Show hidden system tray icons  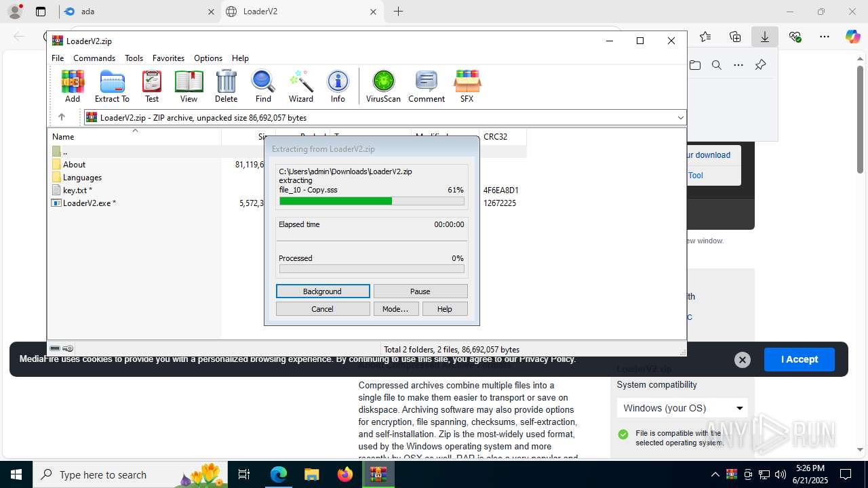click(715, 474)
